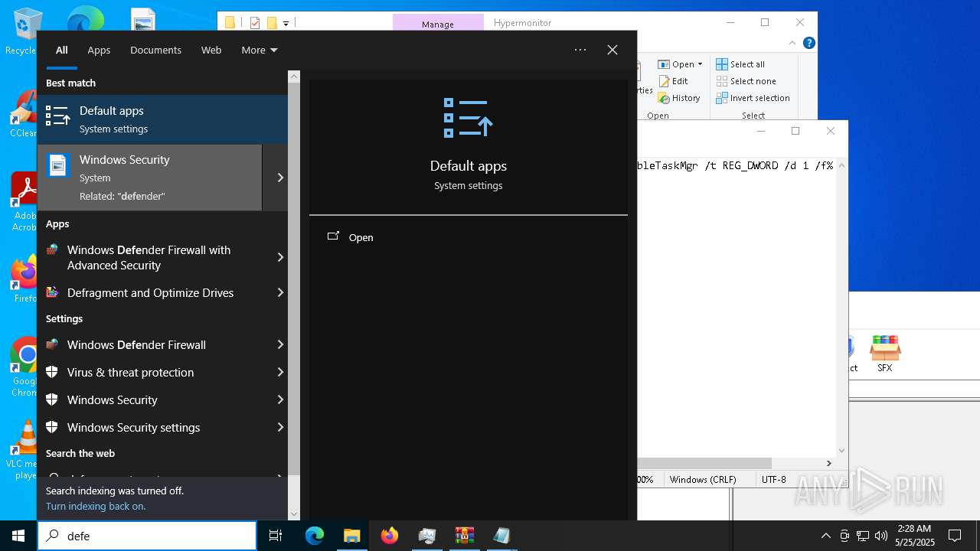The image size is (980, 551).
Task: Launch Firefox from taskbar
Action: [390, 536]
